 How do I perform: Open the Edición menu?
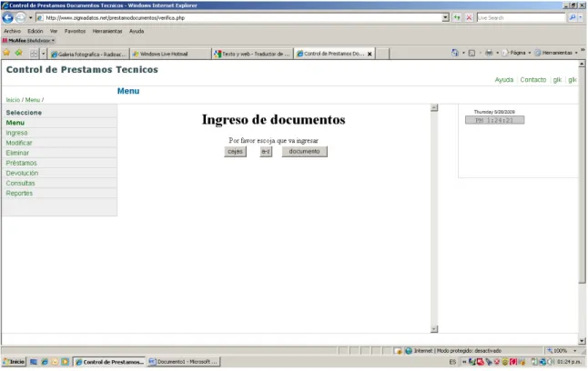click(x=35, y=31)
